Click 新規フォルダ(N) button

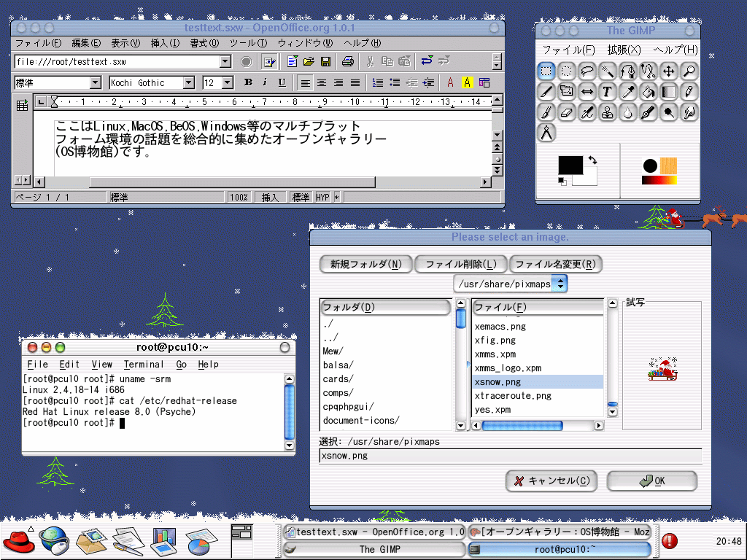pyautogui.click(x=366, y=264)
